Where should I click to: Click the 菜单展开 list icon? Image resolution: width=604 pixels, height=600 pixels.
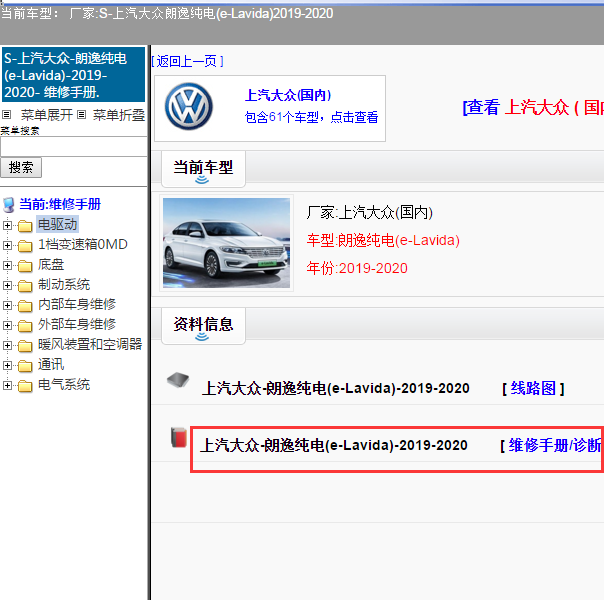7,114
